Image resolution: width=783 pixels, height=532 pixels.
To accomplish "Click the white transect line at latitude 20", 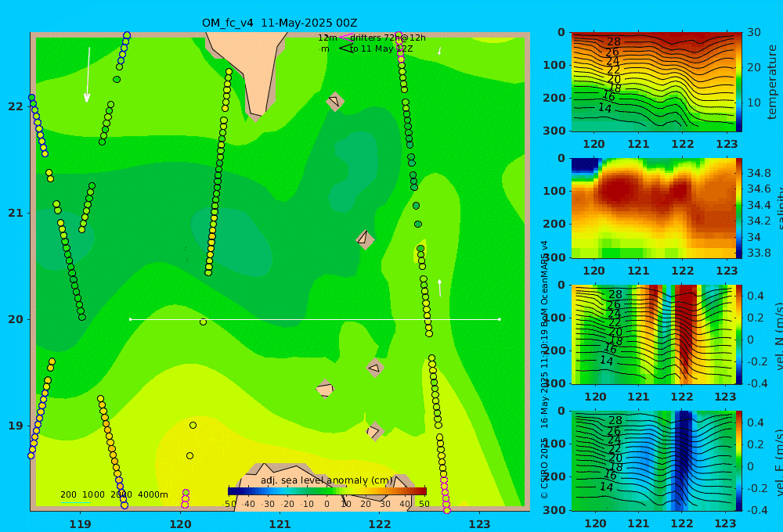I will 315,319.
